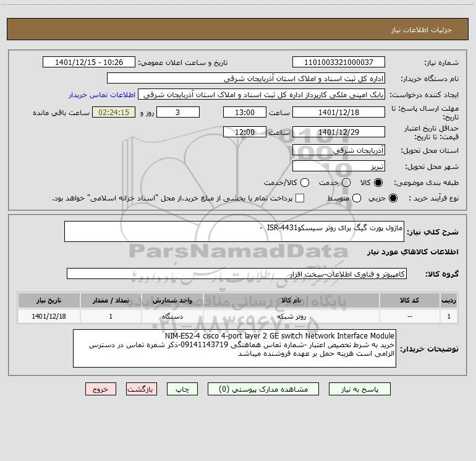Select the خدمت radio button
This screenshot has width=476, height=461.
346,183
